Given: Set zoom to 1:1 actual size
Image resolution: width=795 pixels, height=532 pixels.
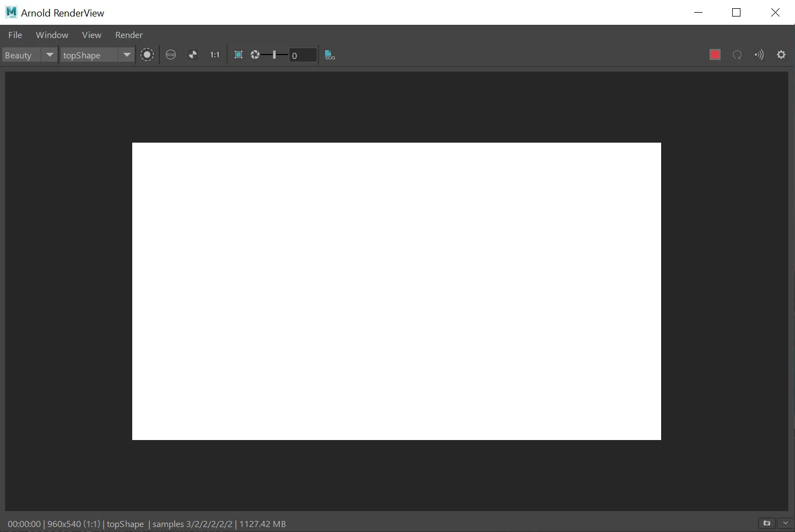Looking at the screenshot, I should pos(215,55).
